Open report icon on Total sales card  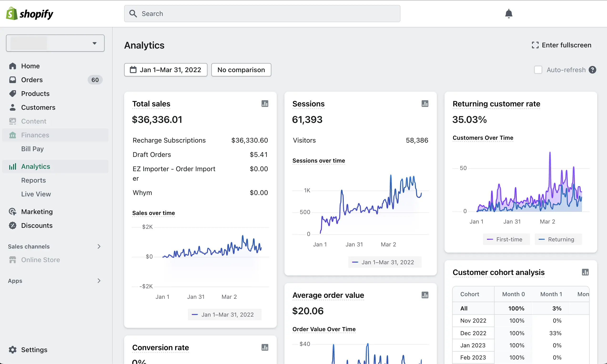click(265, 104)
